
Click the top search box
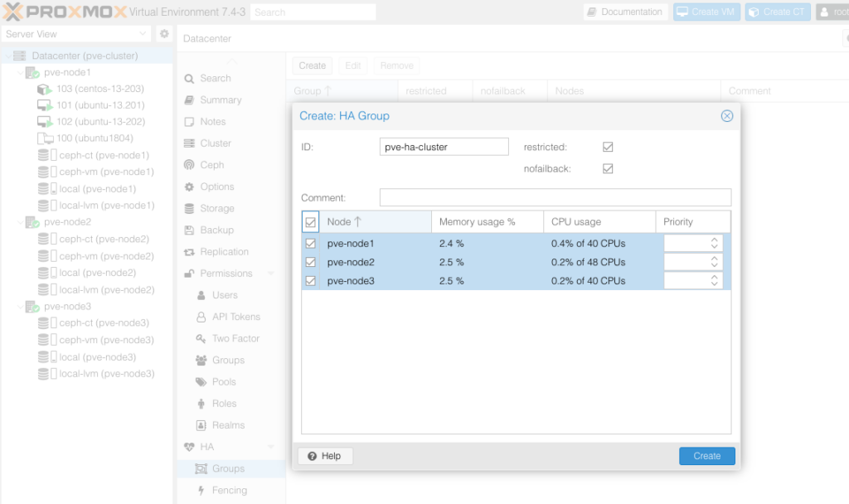[x=313, y=12]
